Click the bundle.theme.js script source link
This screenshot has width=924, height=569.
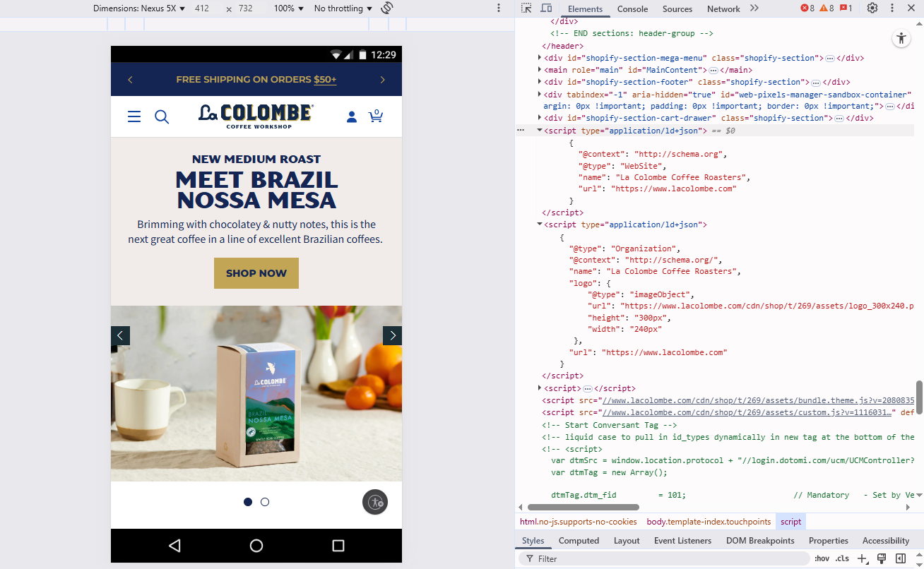[758, 400]
